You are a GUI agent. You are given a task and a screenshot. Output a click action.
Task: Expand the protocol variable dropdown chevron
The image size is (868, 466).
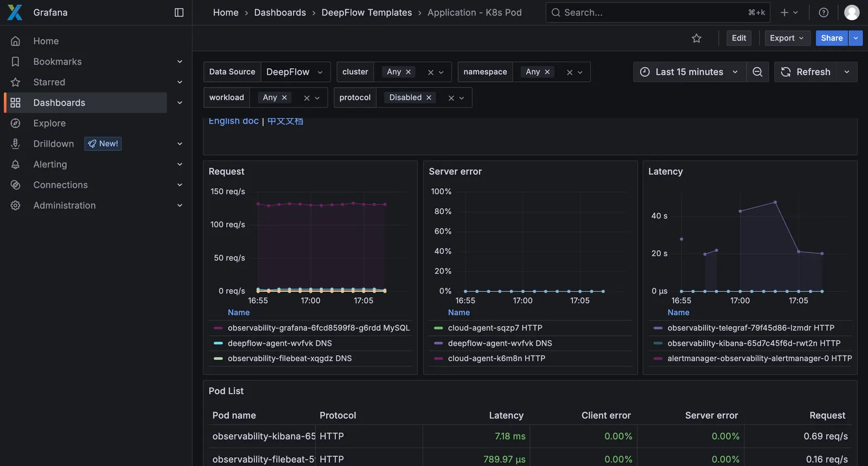[x=462, y=98]
